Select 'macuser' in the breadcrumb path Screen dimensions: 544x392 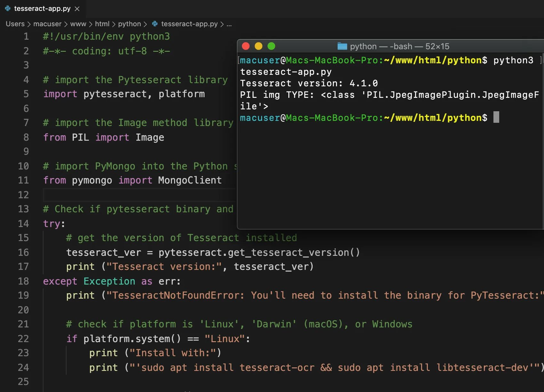coord(47,24)
